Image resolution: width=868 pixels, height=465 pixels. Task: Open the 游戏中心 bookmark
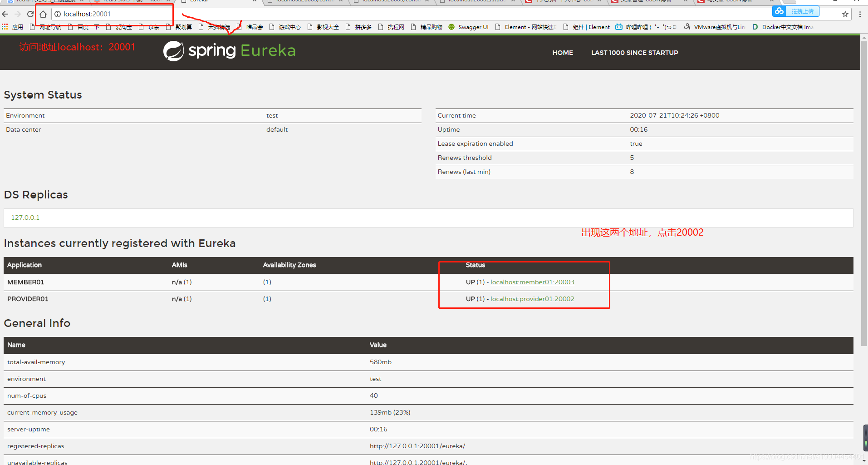click(x=285, y=27)
